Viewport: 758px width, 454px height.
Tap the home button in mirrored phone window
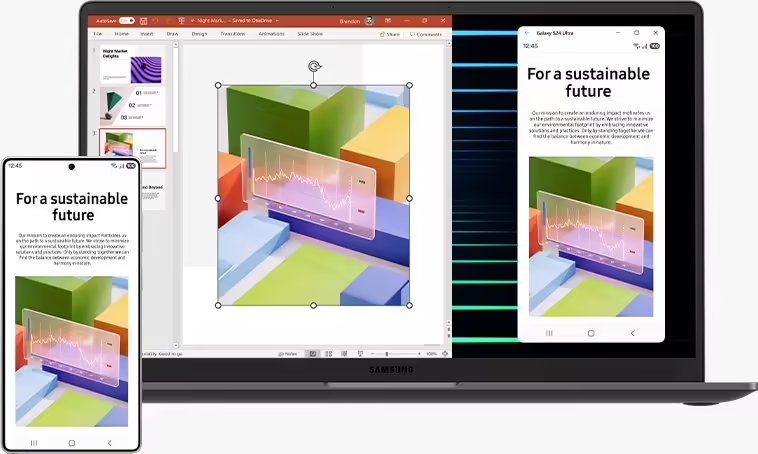(591, 332)
